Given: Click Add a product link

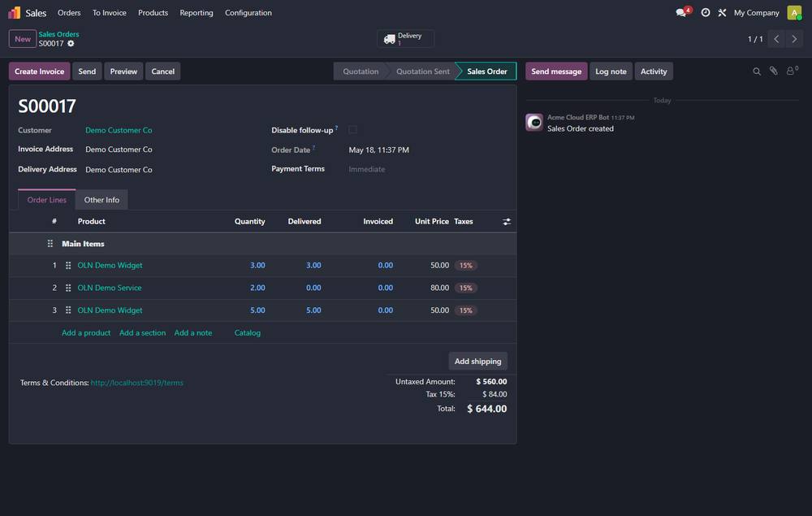Looking at the screenshot, I should point(86,332).
